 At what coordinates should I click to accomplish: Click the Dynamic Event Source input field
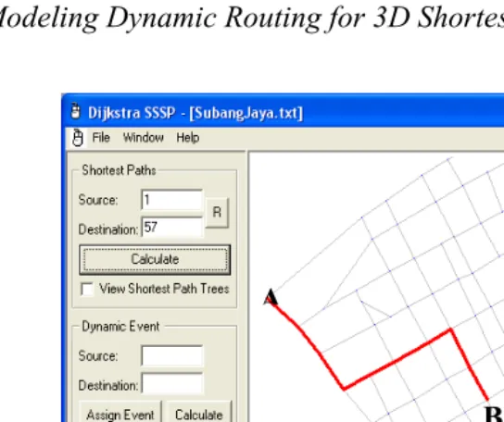[x=172, y=356]
